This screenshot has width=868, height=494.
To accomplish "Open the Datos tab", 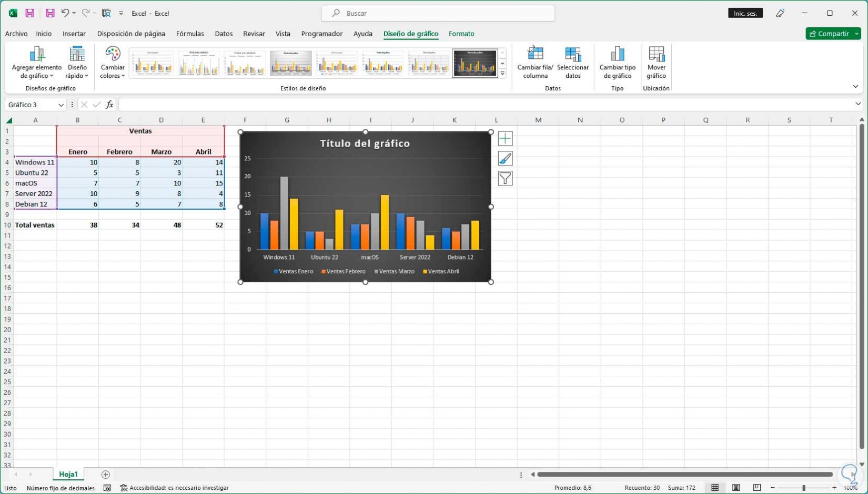I will pos(224,34).
